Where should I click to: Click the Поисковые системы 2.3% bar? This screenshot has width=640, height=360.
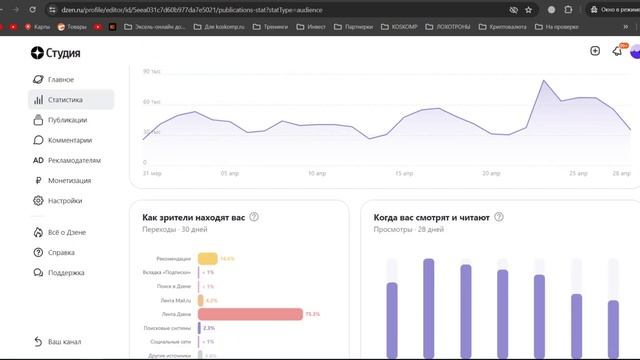pos(199,328)
